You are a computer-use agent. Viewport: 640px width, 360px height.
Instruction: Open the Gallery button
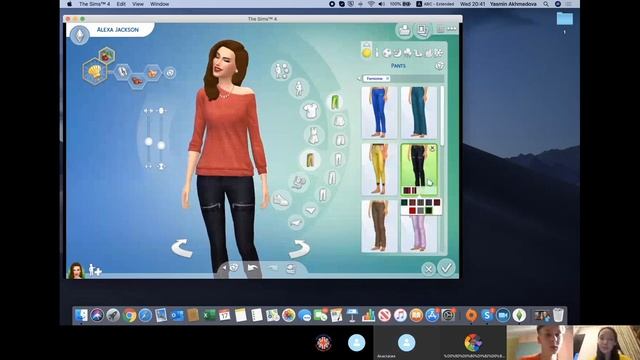[422, 30]
